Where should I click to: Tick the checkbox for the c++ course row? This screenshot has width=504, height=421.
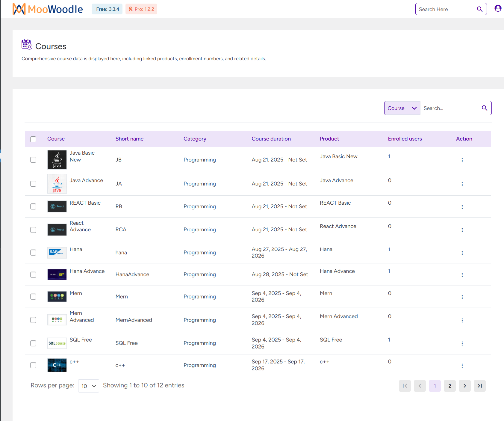33,365
